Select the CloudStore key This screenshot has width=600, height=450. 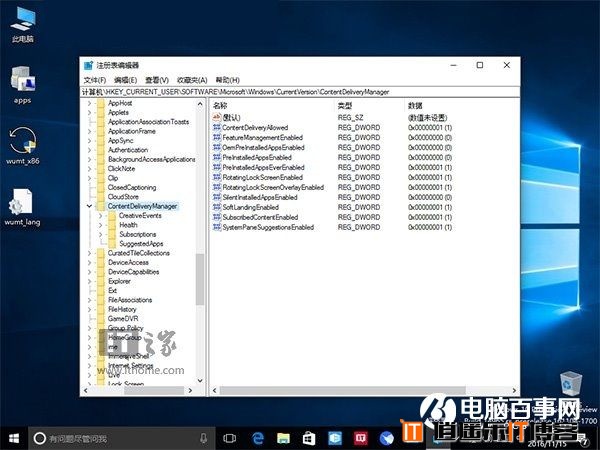(123, 197)
